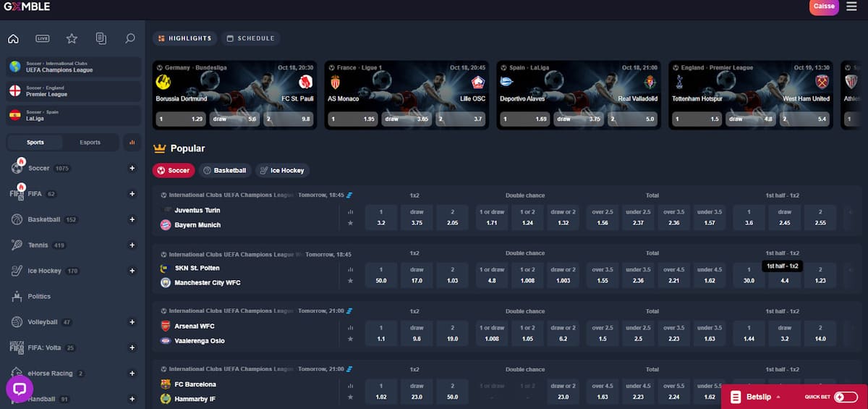Open the live chat bubble icon
868x409 pixels.
point(20,389)
